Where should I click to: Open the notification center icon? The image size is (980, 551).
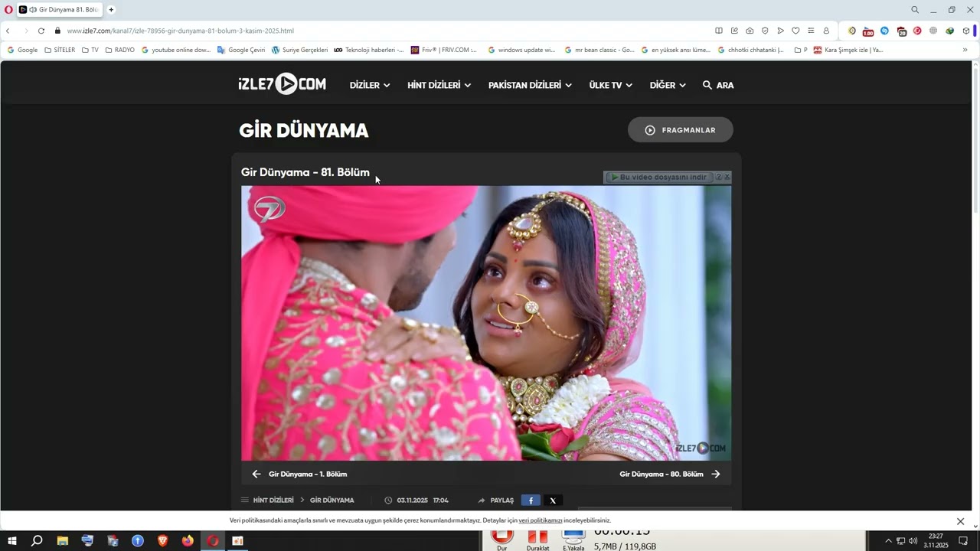[963, 541]
